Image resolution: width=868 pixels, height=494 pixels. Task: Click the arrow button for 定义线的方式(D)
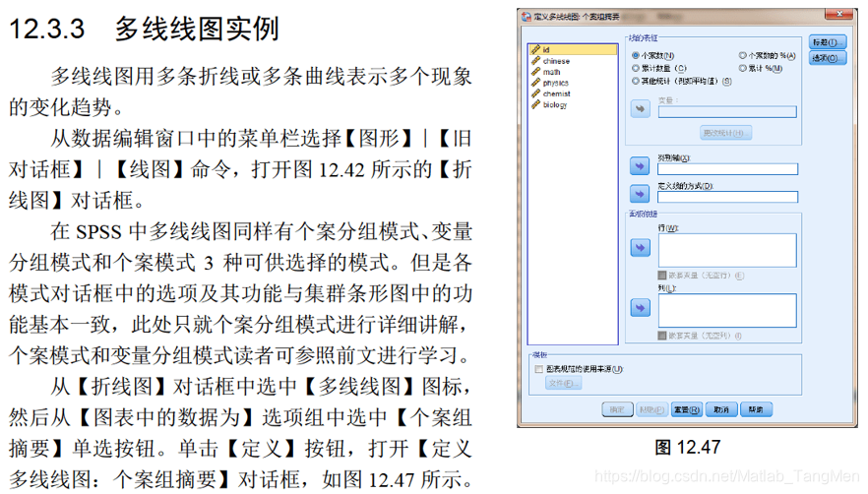(x=640, y=194)
